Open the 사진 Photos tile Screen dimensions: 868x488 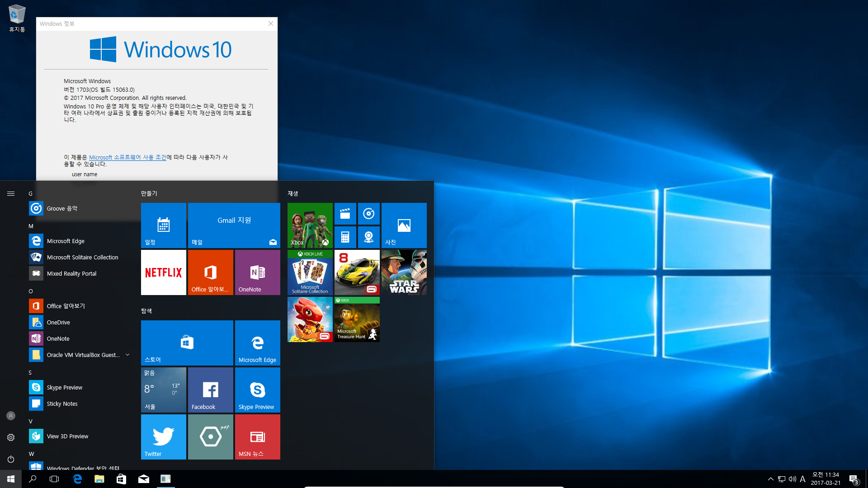404,225
